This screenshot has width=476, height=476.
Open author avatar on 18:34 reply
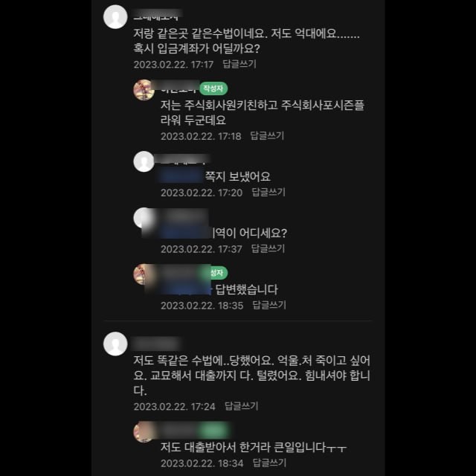tap(144, 431)
